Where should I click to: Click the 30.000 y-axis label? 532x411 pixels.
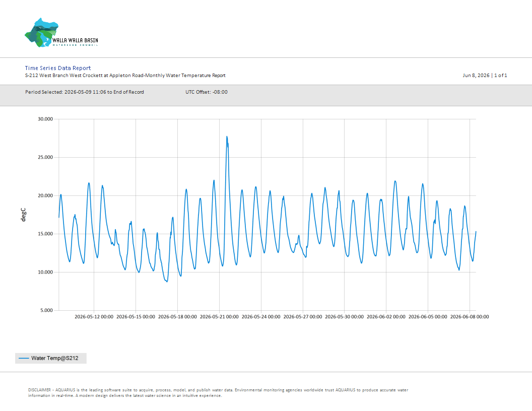pyautogui.click(x=45, y=119)
